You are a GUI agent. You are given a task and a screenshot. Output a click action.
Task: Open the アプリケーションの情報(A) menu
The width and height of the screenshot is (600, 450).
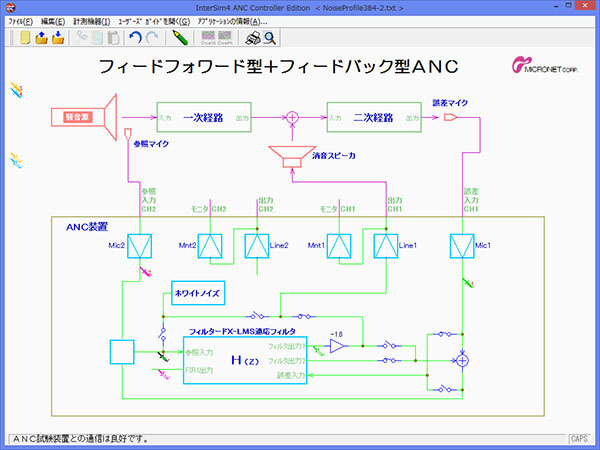(232, 21)
